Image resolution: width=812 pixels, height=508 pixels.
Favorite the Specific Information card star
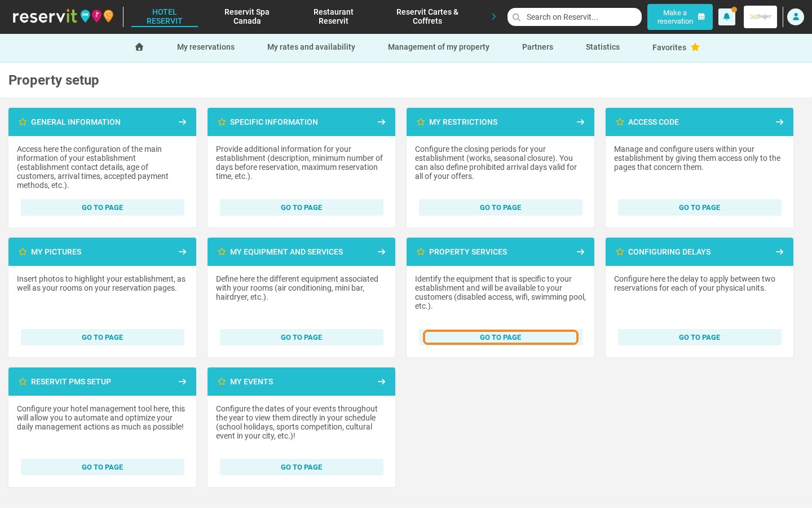(222, 122)
